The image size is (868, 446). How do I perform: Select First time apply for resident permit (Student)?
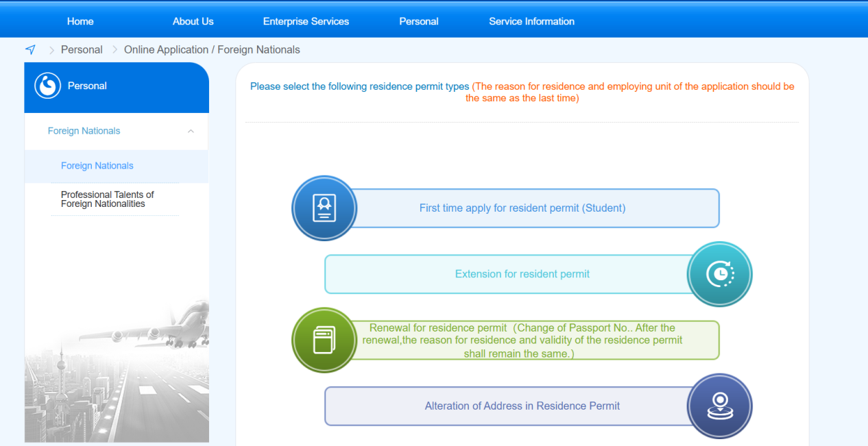pyautogui.click(x=522, y=208)
